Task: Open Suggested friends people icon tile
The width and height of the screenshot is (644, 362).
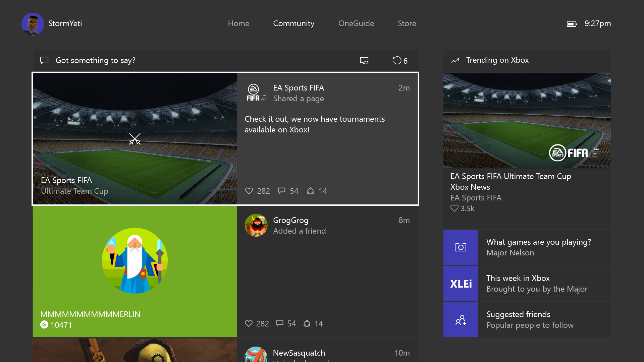Action: point(461,320)
